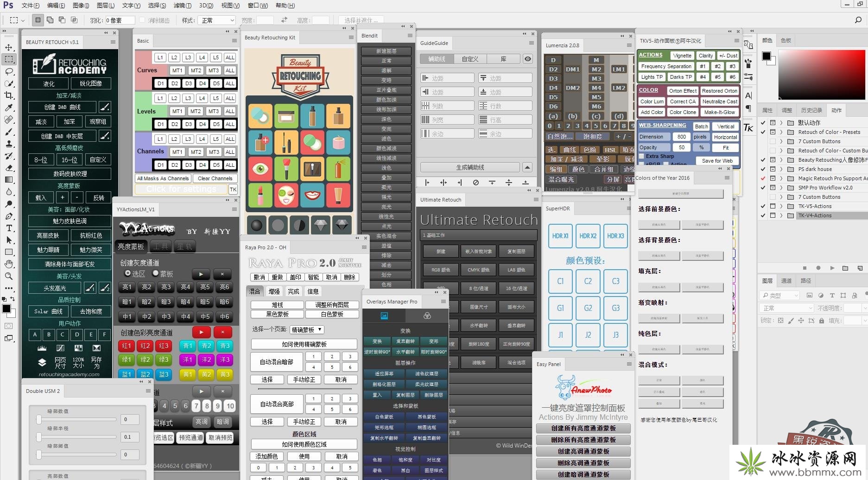Open the layer filter 类型 dropdown
868x480 pixels.
coord(780,295)
